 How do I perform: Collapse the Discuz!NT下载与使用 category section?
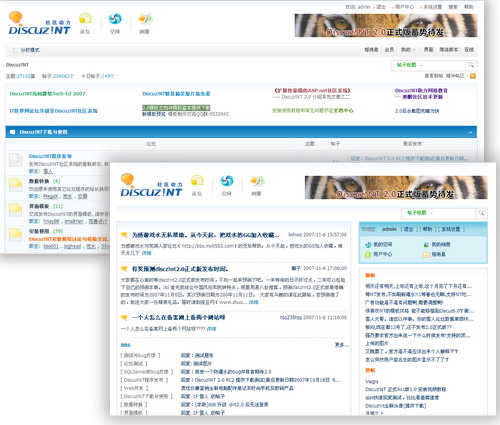(x=471, y=133)
